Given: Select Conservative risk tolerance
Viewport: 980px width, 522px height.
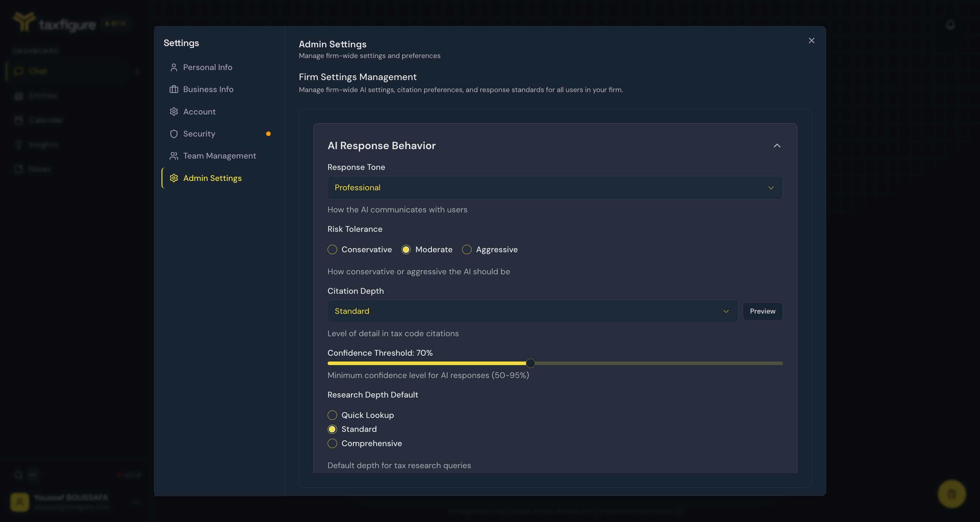Looking at the screenshot, I should (x=332, y=250).
